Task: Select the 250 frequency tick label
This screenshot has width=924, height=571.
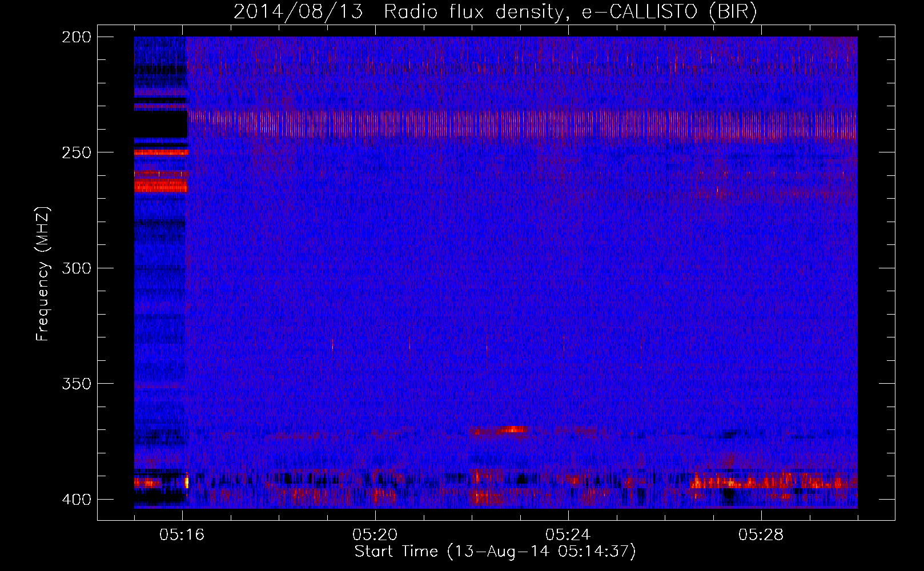Action: pyautogui.click(x=77, y=152)
